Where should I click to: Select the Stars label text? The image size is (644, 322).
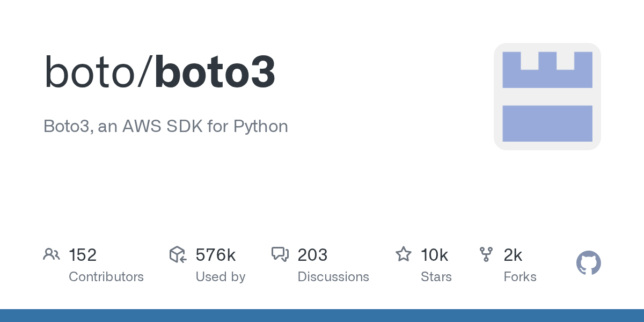click(x=436, y=277)
